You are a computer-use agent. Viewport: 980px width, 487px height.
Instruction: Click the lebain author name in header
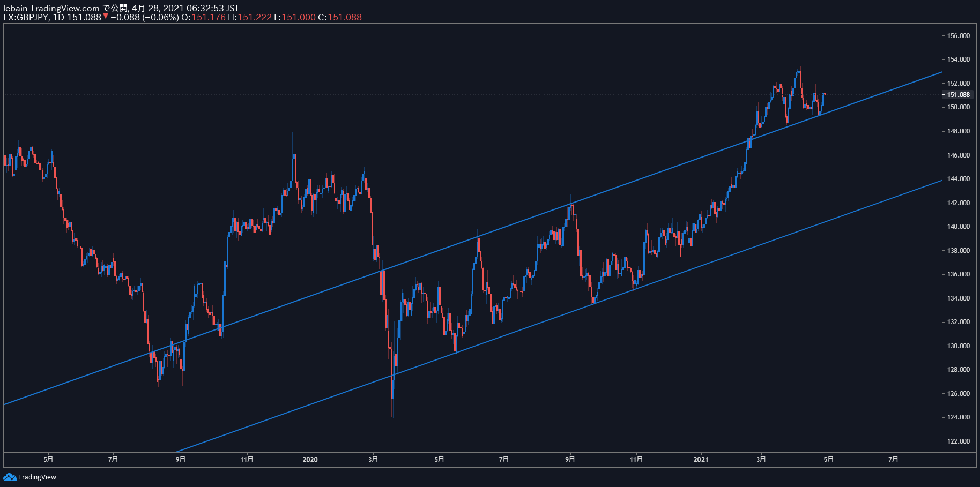pos(16,8)
